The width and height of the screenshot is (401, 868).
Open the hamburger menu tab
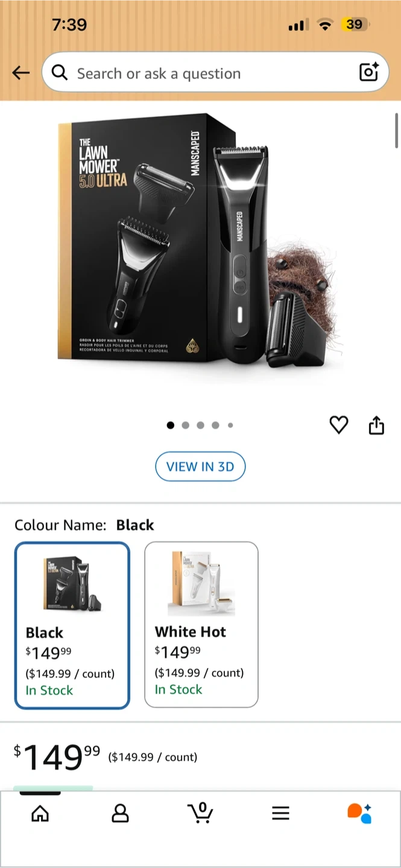[280, 813]
